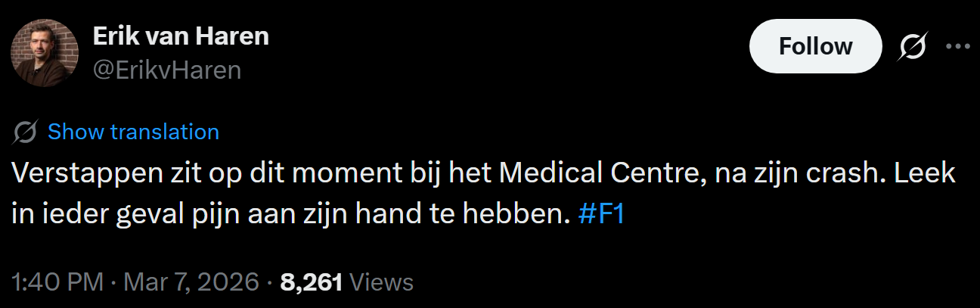Click the Mar 7, 2026 date
Image resolution: width=980 pixels, height=308 pixels.
coord(193,282)
